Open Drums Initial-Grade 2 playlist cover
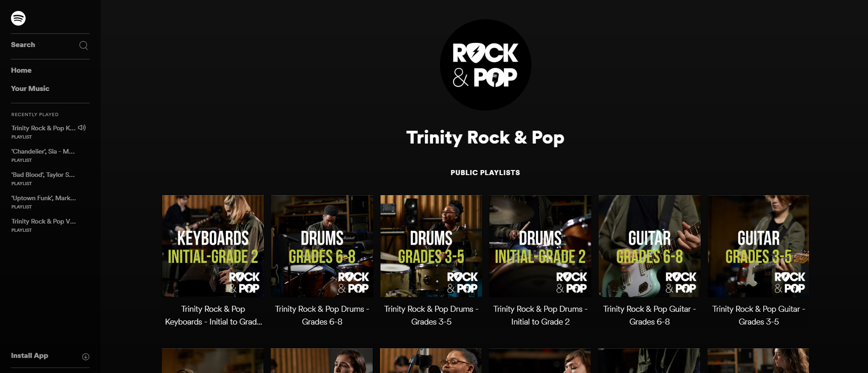The image size is (868, 373). (540, 246)
